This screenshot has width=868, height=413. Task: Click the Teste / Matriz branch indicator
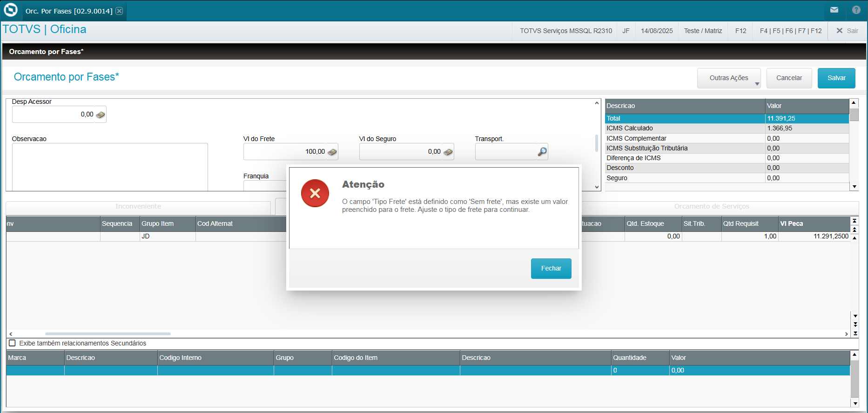click(x=703, y=31)
